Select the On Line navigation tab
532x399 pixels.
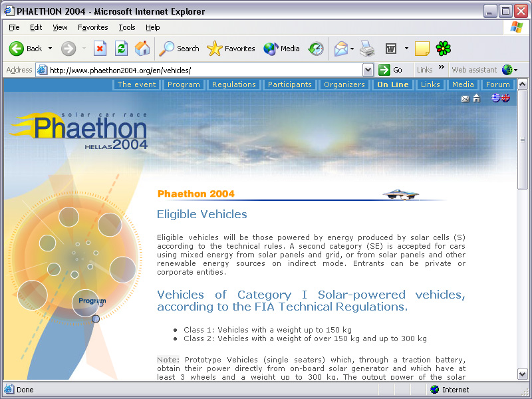click(x=393, y=84)
